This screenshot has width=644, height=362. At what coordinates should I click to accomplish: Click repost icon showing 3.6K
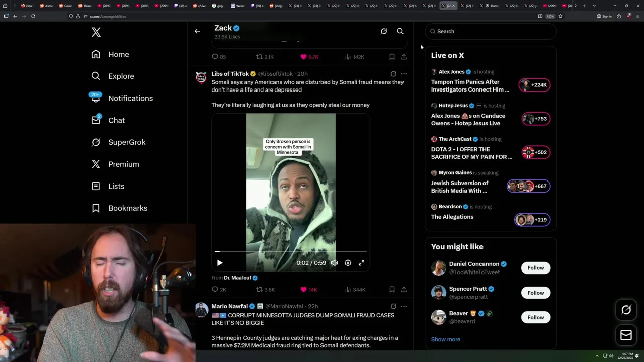[265, 290]
